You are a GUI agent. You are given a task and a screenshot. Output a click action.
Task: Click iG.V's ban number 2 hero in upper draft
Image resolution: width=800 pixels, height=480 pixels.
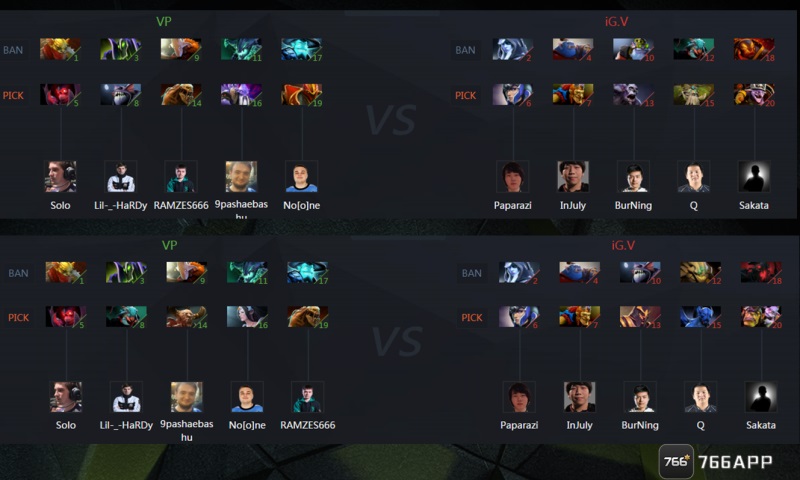pos(512,49)
